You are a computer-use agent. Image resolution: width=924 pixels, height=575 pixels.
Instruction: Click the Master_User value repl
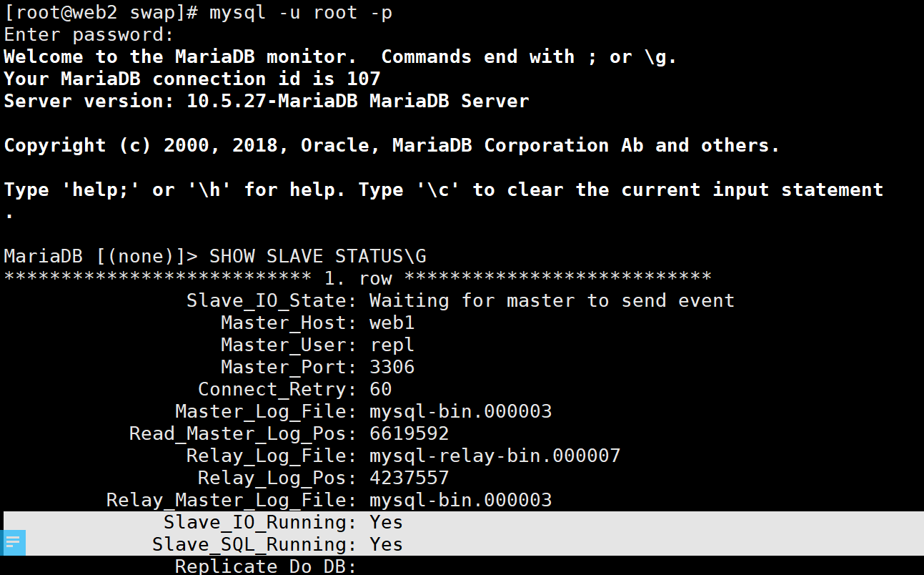[x=392, y=345]
